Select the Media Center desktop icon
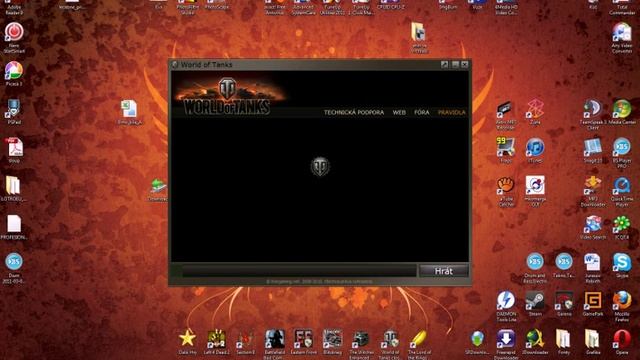 622,109
